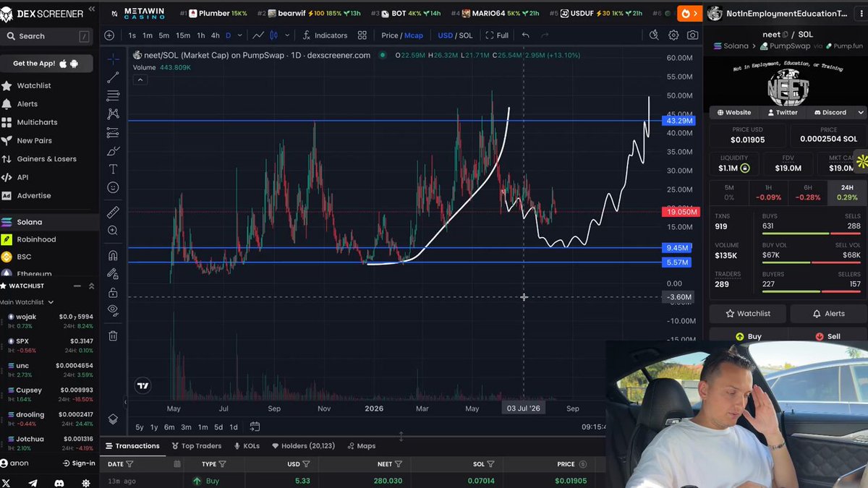Open the Indicators menu

(325, 35)
